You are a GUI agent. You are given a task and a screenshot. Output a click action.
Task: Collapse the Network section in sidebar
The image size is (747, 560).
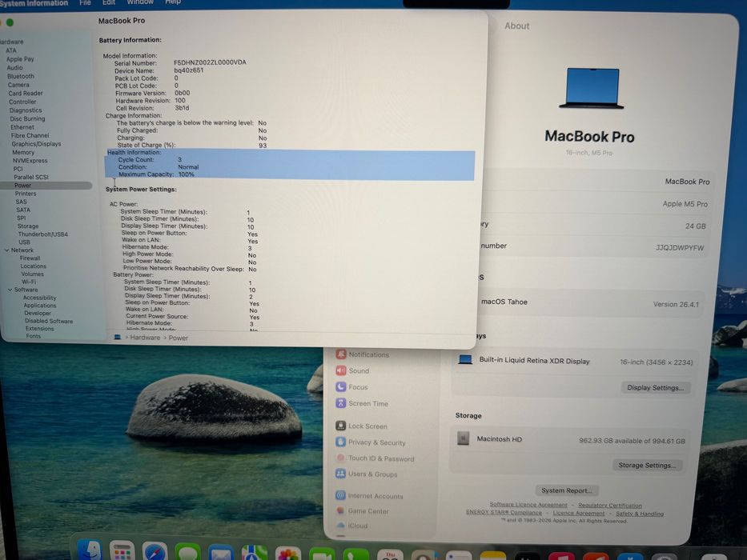(x=6, y=250)
